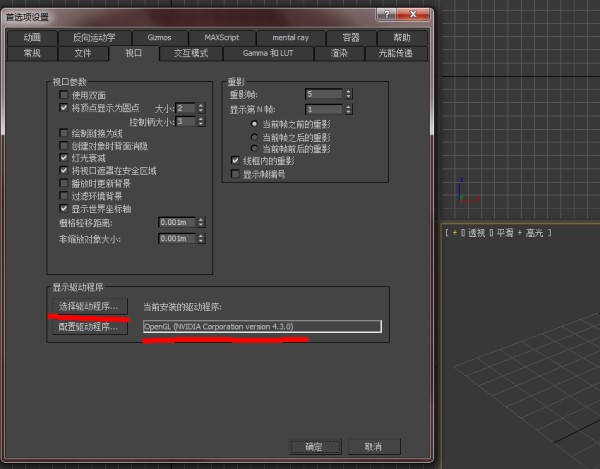Switch to the 渲染 tab
Viewport: 600px width, 469px height.
point(339,53)
